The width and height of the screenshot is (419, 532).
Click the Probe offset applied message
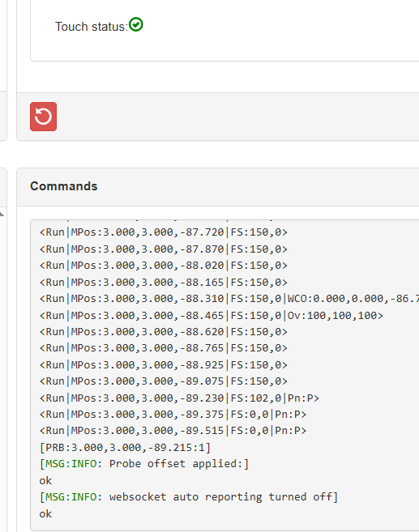point(144,464)
